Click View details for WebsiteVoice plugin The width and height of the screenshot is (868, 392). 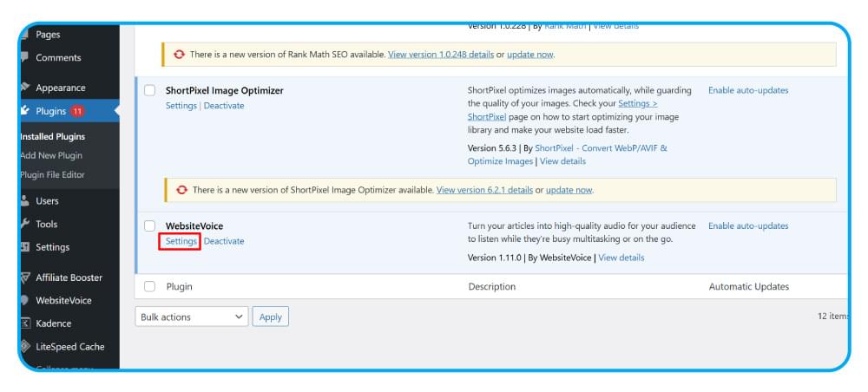621,258
